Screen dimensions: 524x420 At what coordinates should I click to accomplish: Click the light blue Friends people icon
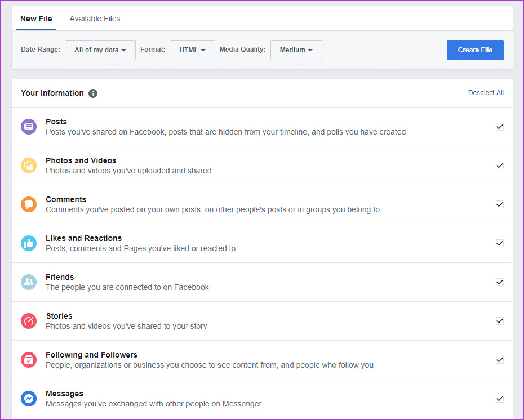click(29, 282)
